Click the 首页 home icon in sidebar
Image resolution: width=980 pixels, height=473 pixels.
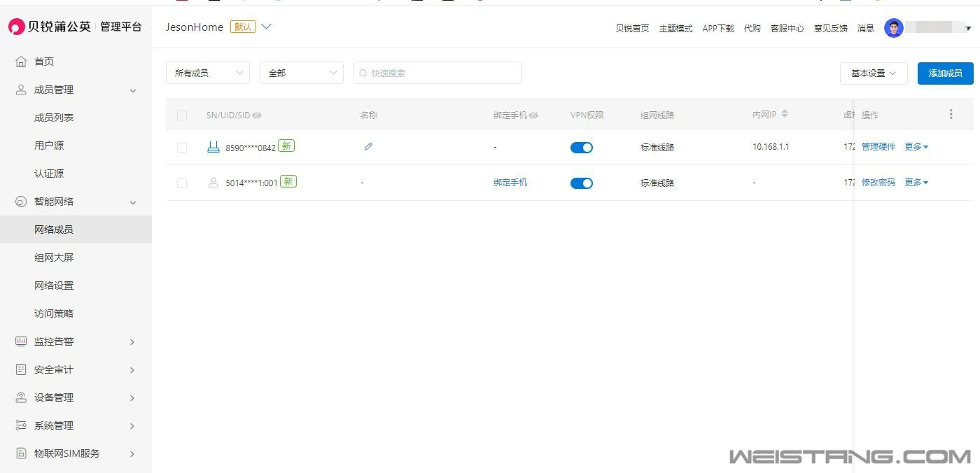coord(21,62)
